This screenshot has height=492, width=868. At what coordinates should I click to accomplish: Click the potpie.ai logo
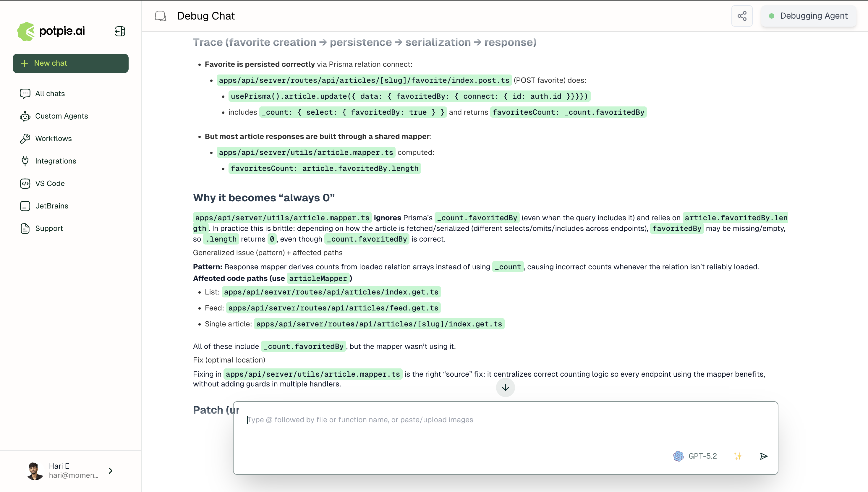click(x=50, y=31)
